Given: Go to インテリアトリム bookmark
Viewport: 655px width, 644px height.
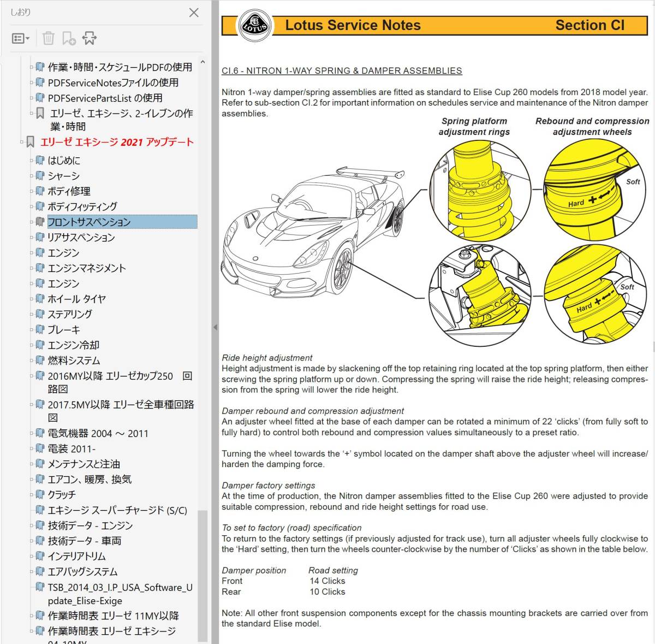Looking at the screenshot, I should pos(77,556).
